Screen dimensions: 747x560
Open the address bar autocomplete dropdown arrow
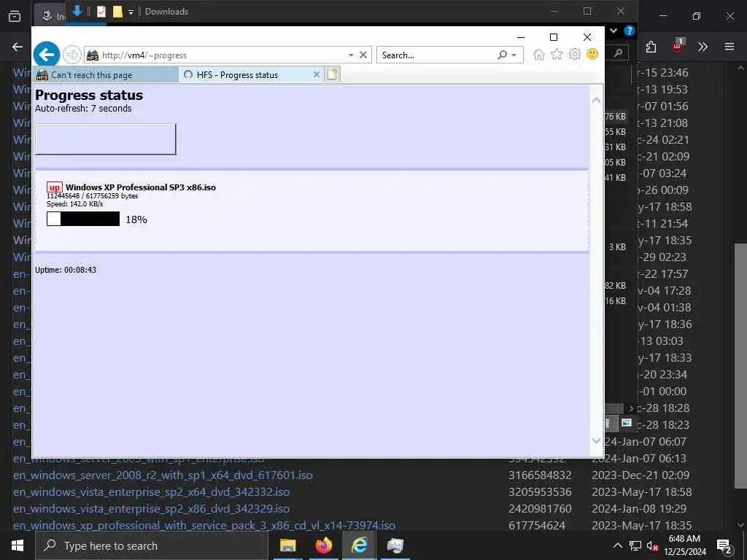pyautogui.click(x=351, y=55)
